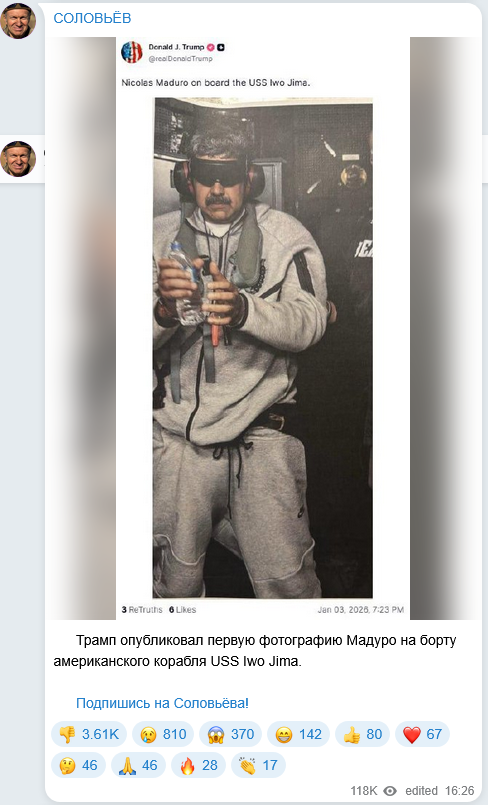Add the red heart reaction 67
Viewport: 488px width, 805px height.
422,734
